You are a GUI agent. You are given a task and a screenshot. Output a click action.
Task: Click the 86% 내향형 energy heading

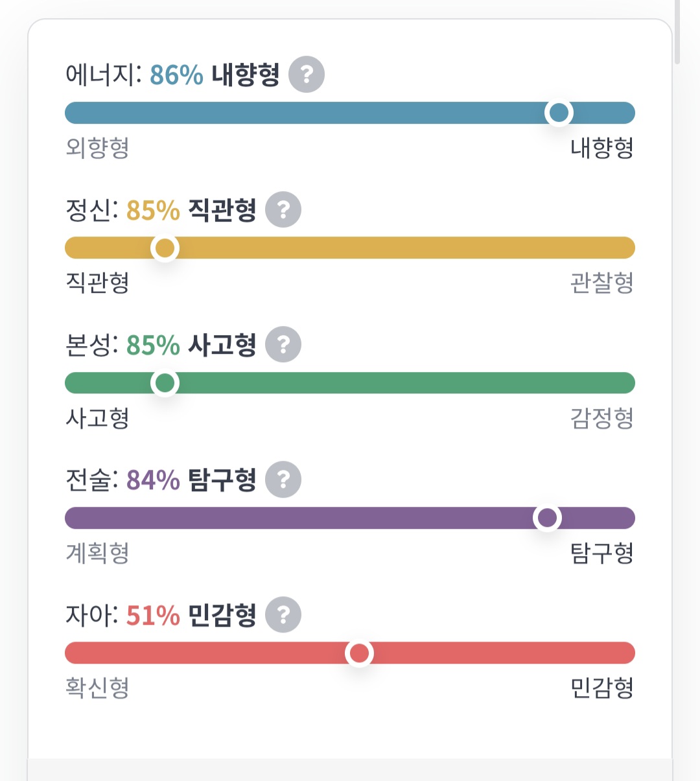pyautogui.click(x=214, y=75)
